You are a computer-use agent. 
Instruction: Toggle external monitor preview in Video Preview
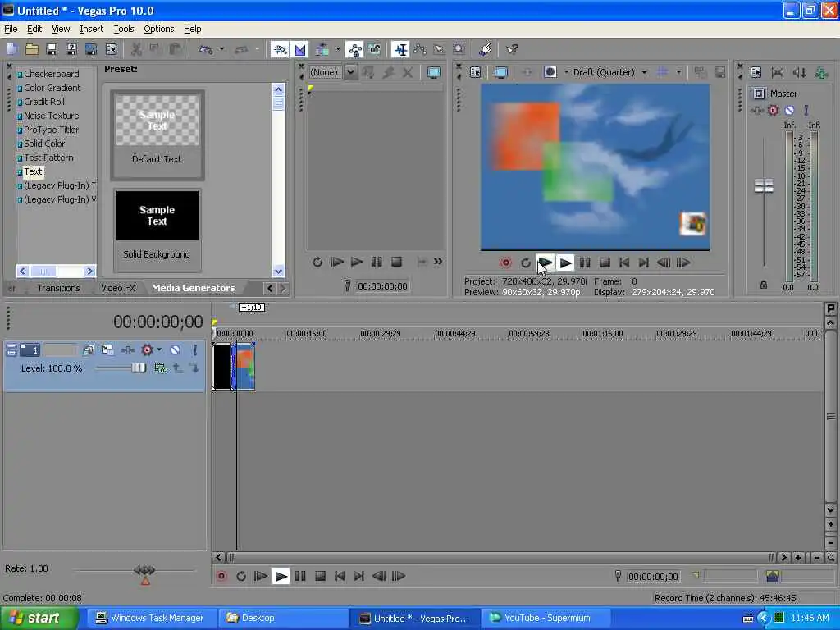pos(501,72)
